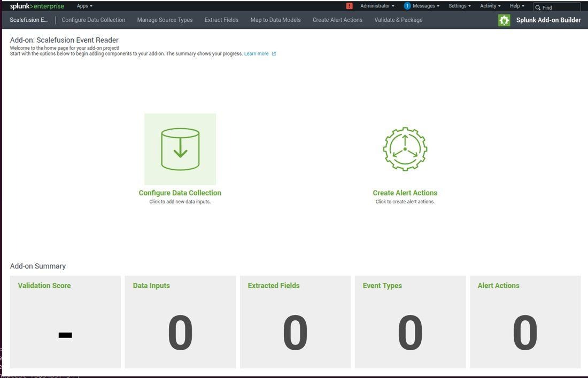Open the Help dropdown menu
Image resolution: width=588 pixels, height=378 pixels.
pyautogui.click(x=517, y=6)
